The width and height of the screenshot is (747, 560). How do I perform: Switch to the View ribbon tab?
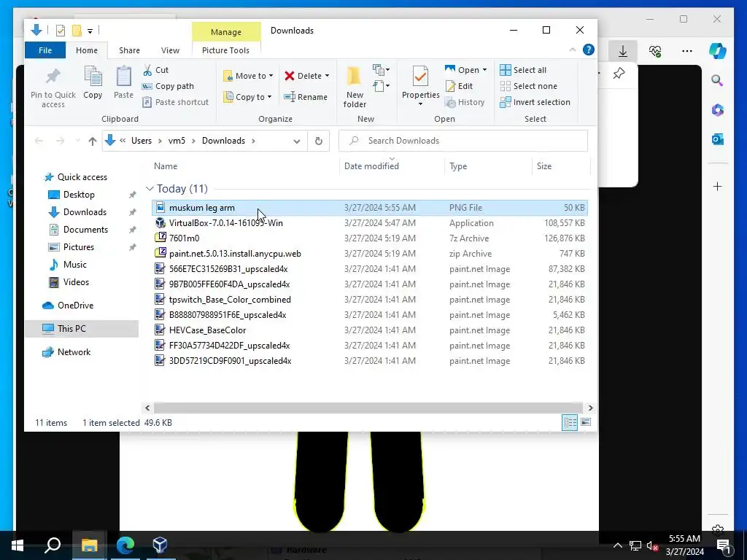click(170, 50)
